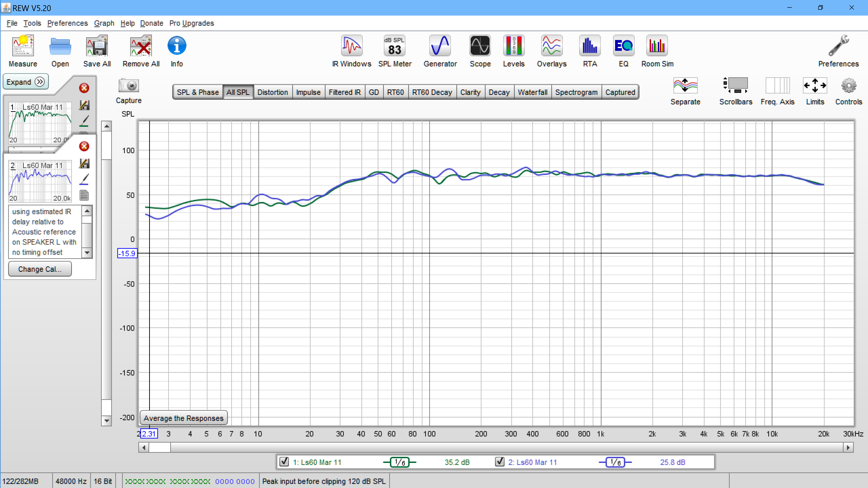Switch to Spectrogram tab
This screenshot has width=868, height=488.
click(576, 92)
